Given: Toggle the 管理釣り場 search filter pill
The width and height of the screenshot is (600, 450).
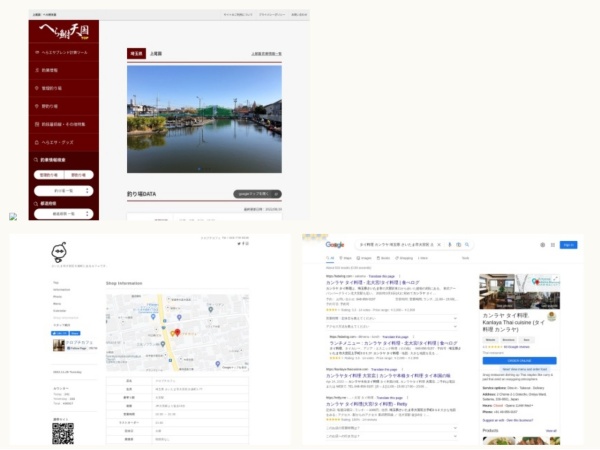Looking at the screenshot, I should click(49, 175).
